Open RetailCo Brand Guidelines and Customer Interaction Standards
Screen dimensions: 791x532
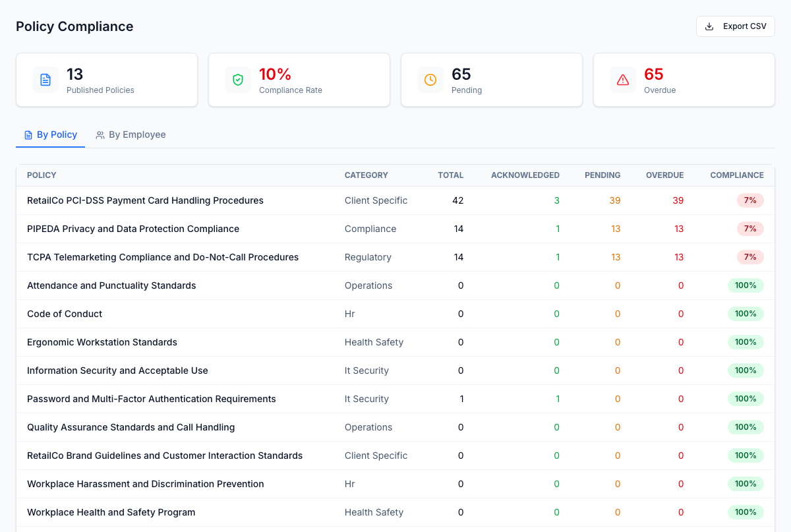165,456
